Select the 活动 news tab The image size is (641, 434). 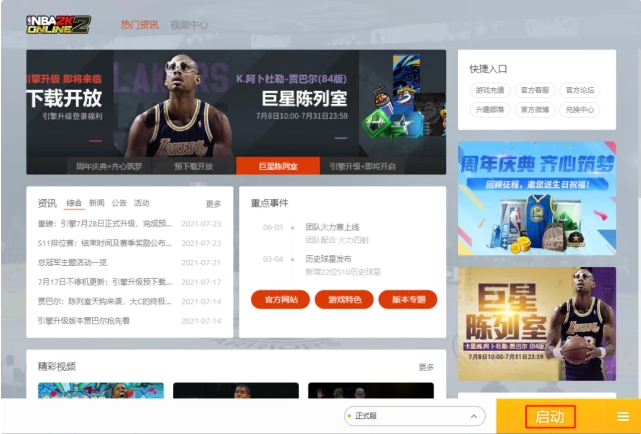pyautogui.click(x=141, y=203)
